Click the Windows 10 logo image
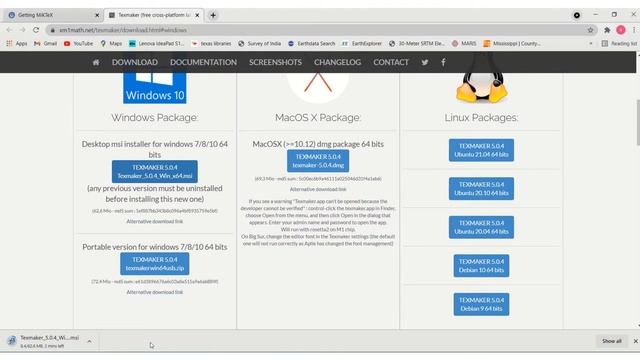Screen dimensions: 640x360 pos(155,88)
